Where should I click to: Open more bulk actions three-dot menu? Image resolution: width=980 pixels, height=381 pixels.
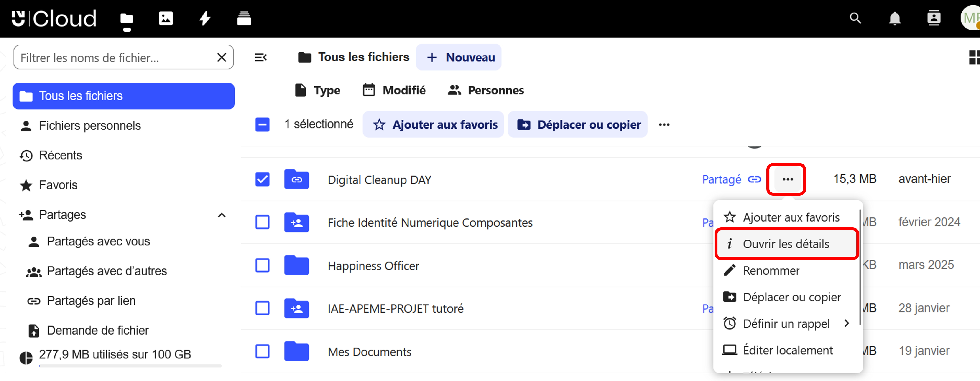pyautogui.click(x=664, y=125)
